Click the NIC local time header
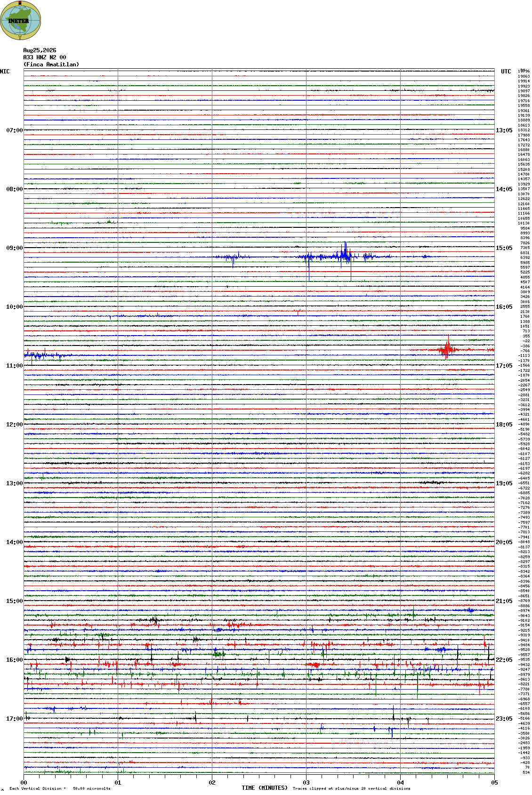This screenshot has width=532, height=795. 5,72
